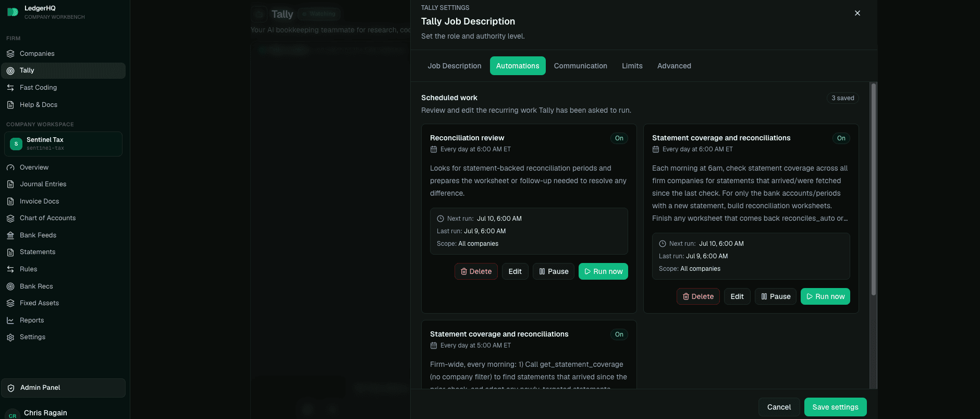Open Chris Ragain user profile

point(45,413)
